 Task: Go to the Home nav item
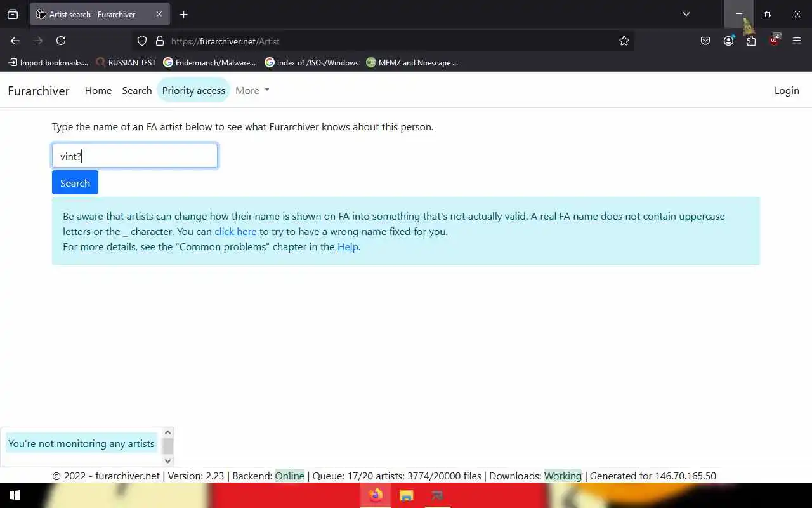click(98, 90)
